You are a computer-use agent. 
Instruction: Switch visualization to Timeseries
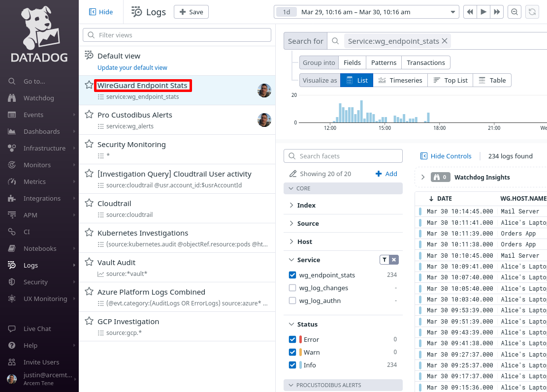pos(400,81)
